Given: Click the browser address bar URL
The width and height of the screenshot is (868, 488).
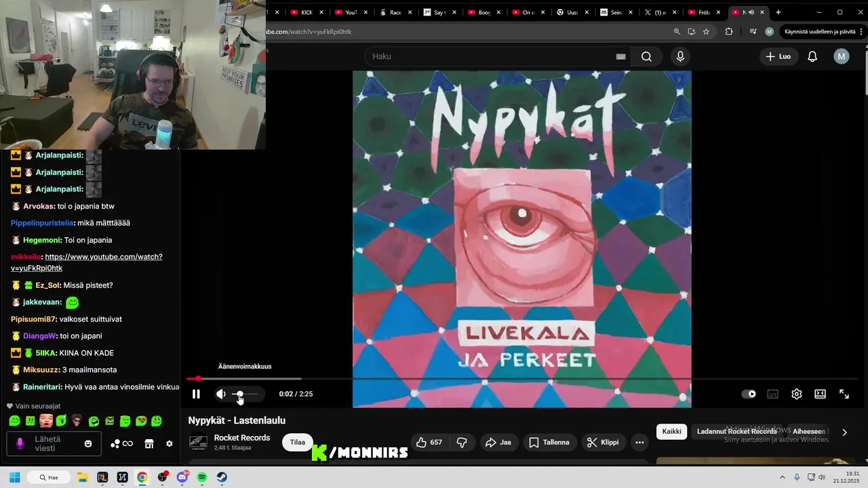Looking at the screenshot, I should pyautogui.click(x=309, y=32).
